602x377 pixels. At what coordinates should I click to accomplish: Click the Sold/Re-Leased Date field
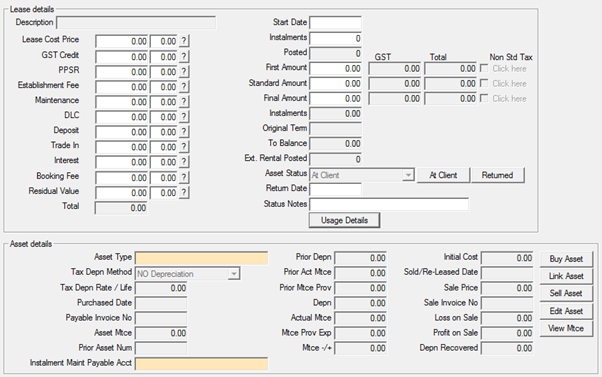click(x=507, y=273)
